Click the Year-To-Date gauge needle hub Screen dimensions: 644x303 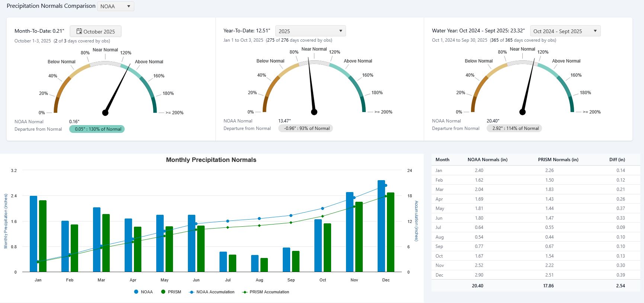tap(314, 112)
